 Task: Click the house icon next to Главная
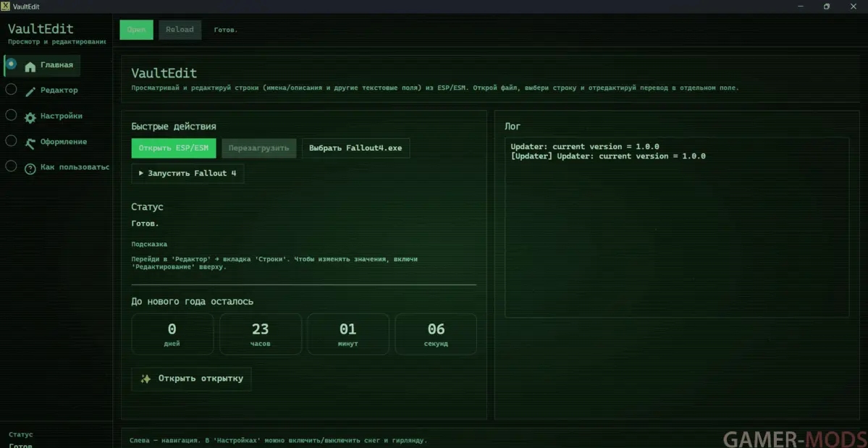30,67
